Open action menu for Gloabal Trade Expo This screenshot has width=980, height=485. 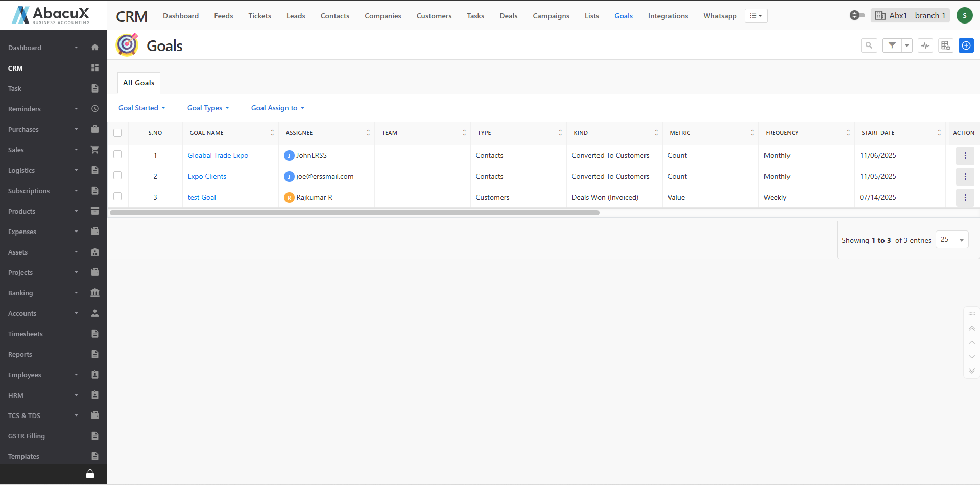(x=965, y=155)
